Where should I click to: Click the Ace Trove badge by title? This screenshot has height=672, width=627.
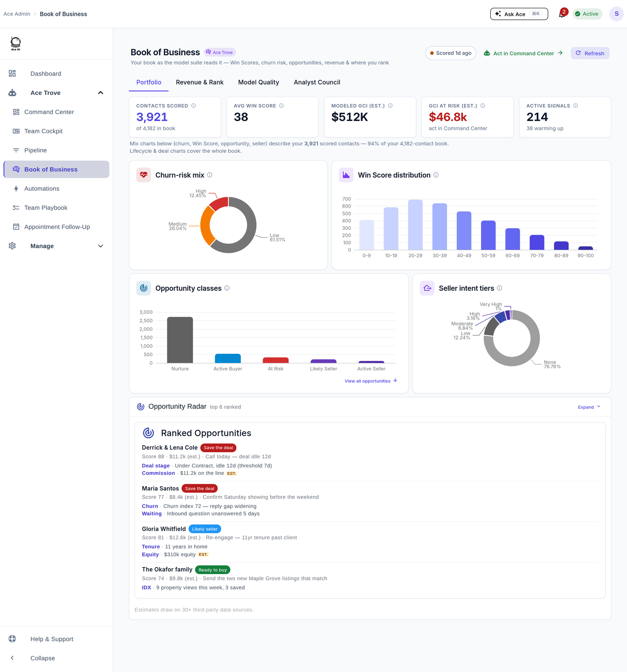click(220, 52)
